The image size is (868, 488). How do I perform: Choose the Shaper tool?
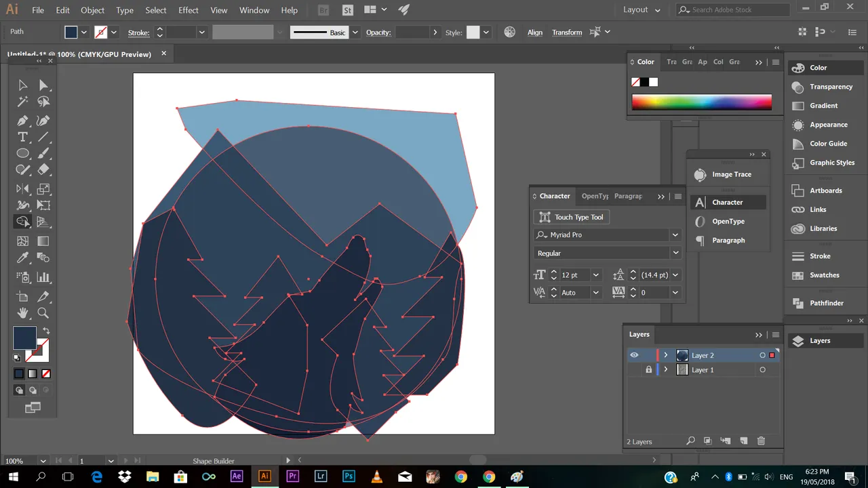point(22,169)
